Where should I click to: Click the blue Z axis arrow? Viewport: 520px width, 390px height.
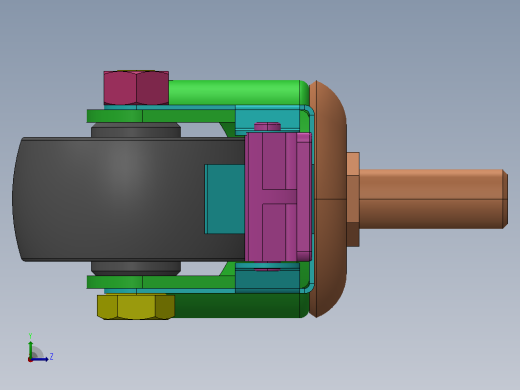pyautogui.click(x=41, y=359)
